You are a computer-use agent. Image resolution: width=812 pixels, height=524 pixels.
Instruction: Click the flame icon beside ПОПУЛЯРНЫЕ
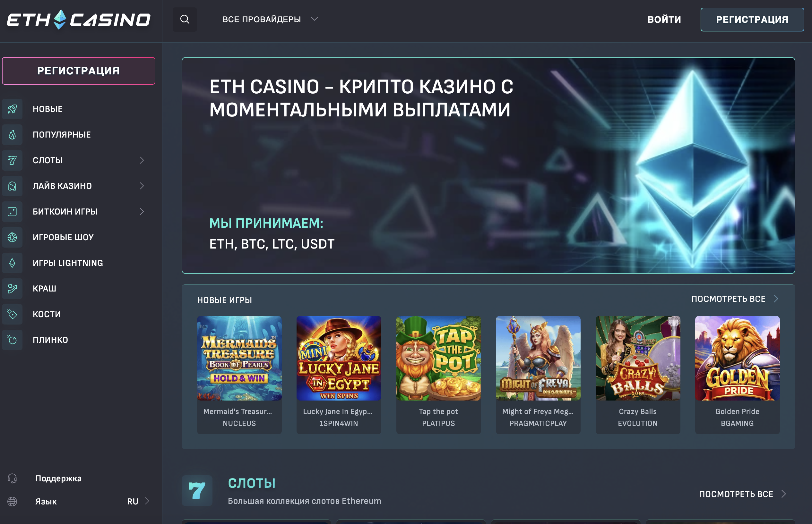point(12,135)
